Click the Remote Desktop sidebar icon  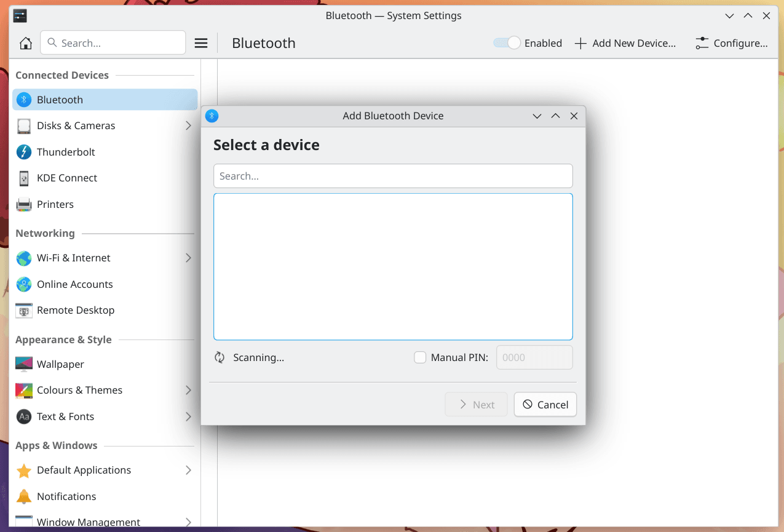(23, 310)
